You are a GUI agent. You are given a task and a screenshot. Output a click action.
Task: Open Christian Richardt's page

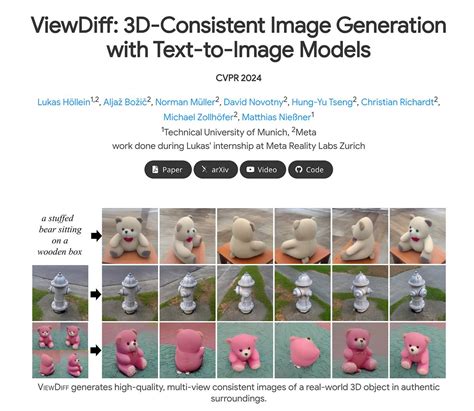397,102
